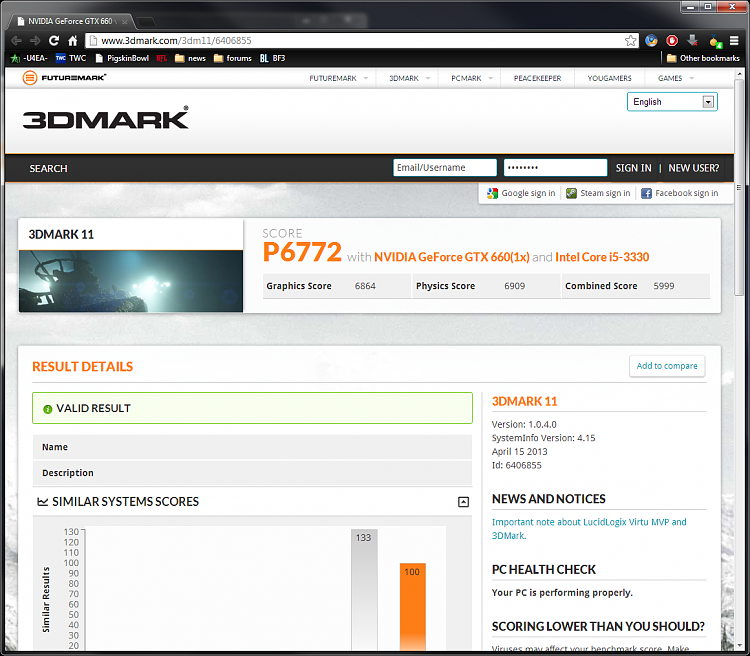Open the PEACEKEEPER nav item
The image size is (750, 656).
coord(538,78)
